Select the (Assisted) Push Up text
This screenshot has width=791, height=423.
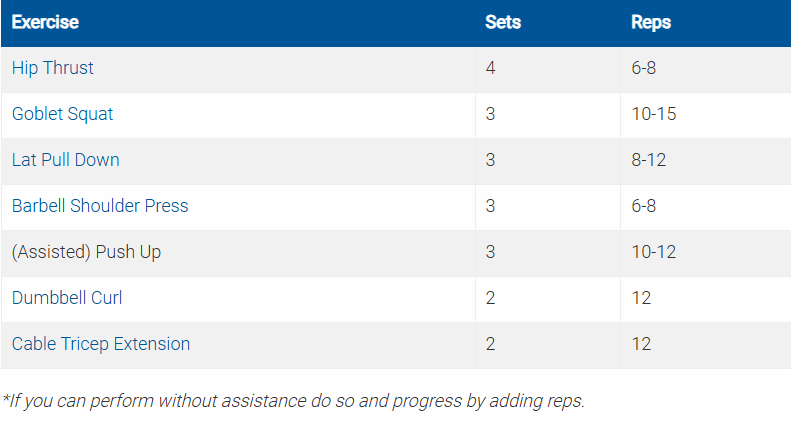[x=86, y=252]
